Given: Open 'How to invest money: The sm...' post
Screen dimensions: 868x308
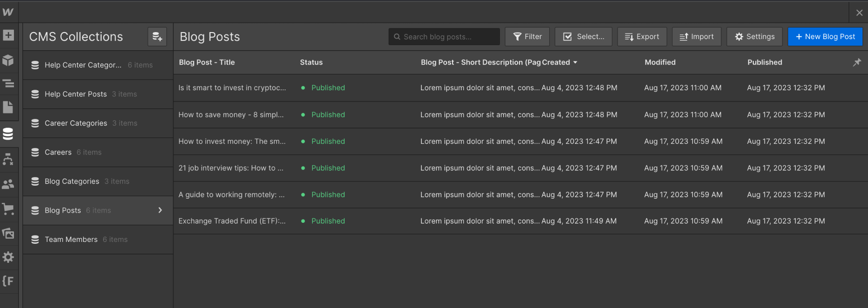Looking at the screenshot, I should click(x=232, y=141).
